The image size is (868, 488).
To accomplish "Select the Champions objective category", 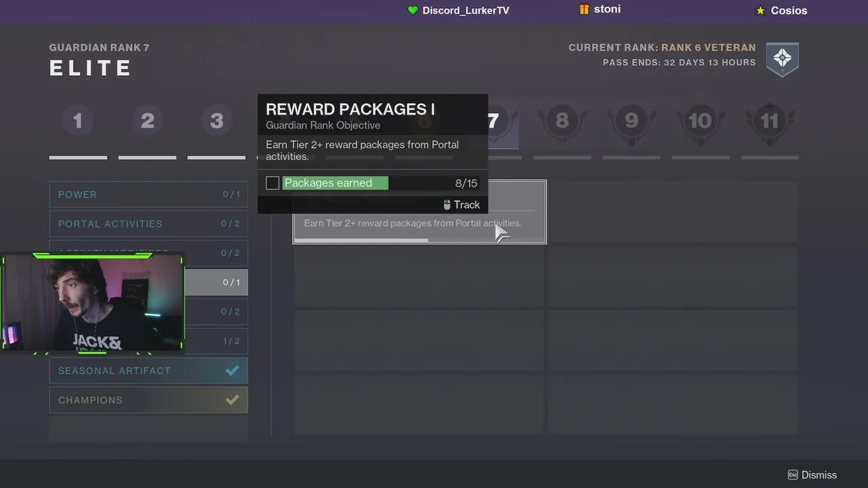I will pos(149,400).
